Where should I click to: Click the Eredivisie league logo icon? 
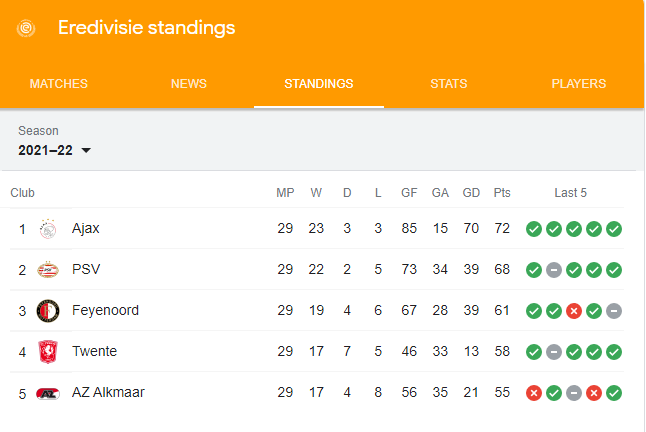(x=26, y=28)
